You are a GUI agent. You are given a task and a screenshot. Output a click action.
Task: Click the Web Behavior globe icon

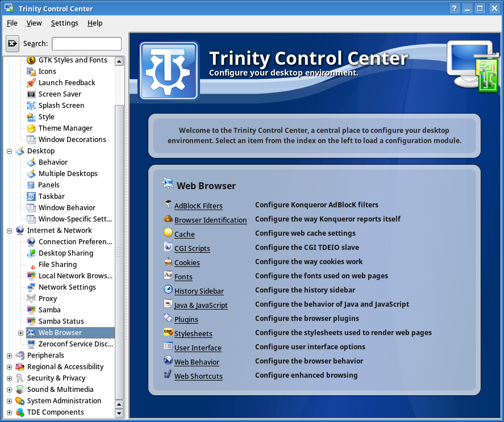pyautogui.click(x=168, y=360)
